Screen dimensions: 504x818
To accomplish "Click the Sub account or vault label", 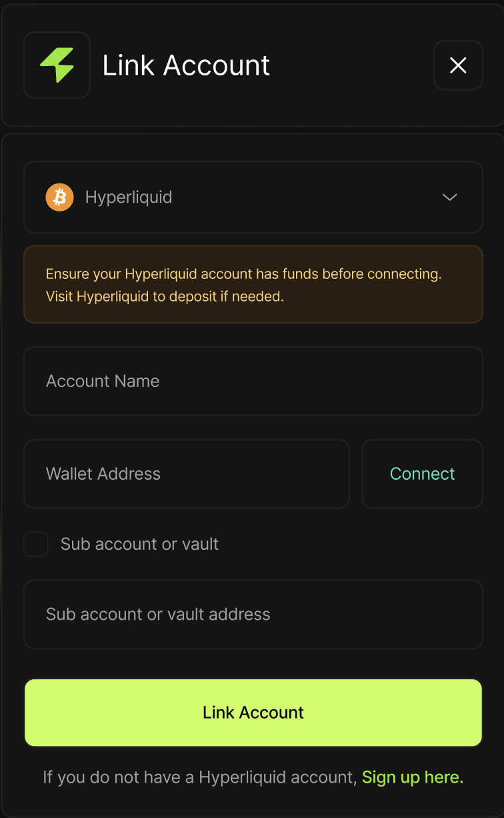I will tap(139, 544).
